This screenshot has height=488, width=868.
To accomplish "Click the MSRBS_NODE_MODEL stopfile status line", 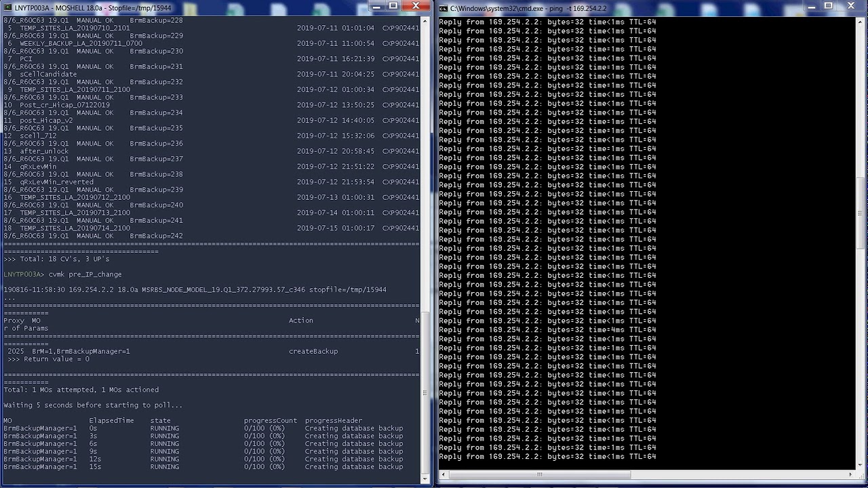I will (195, 289).
